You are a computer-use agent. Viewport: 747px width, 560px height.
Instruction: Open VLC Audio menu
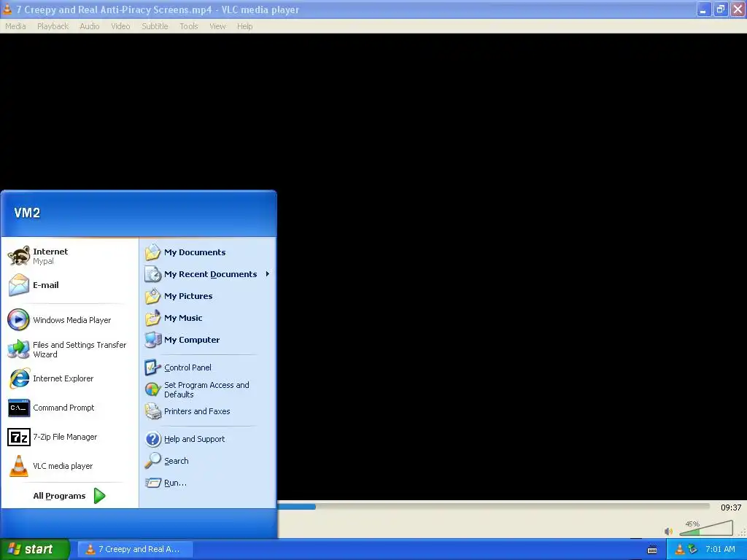point(90,26)
